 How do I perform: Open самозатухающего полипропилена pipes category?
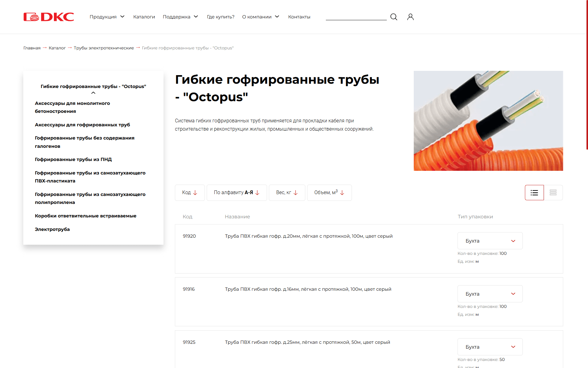click(x=90, y=198)
